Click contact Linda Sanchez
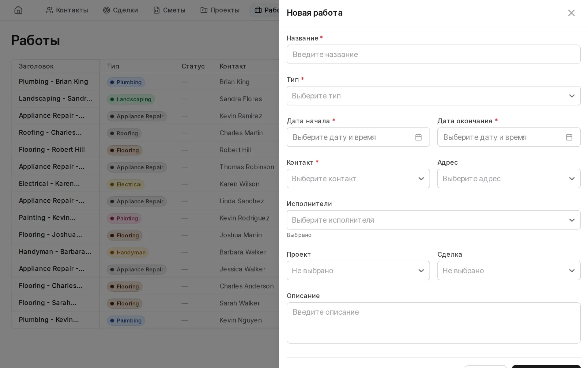Screen dimensions: 588x368 [241, 201]
